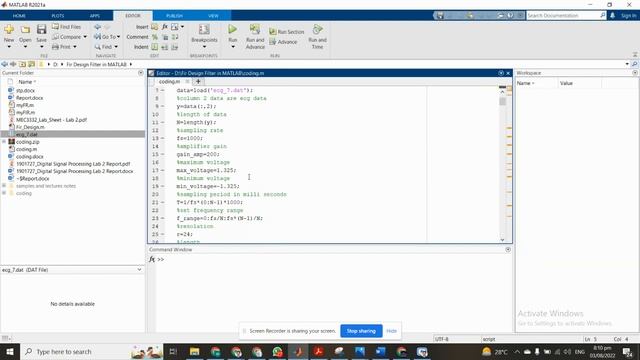Click the Current Folder Name column header
Screen dimensions: 640x360
click(27, 82)
